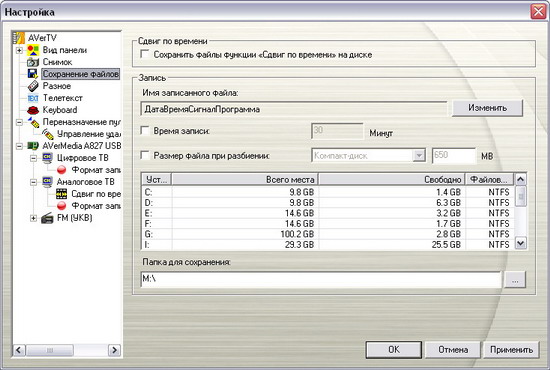Select drive I: row in the list
This screenshot has width=550, height=370.
coord(328,244)
